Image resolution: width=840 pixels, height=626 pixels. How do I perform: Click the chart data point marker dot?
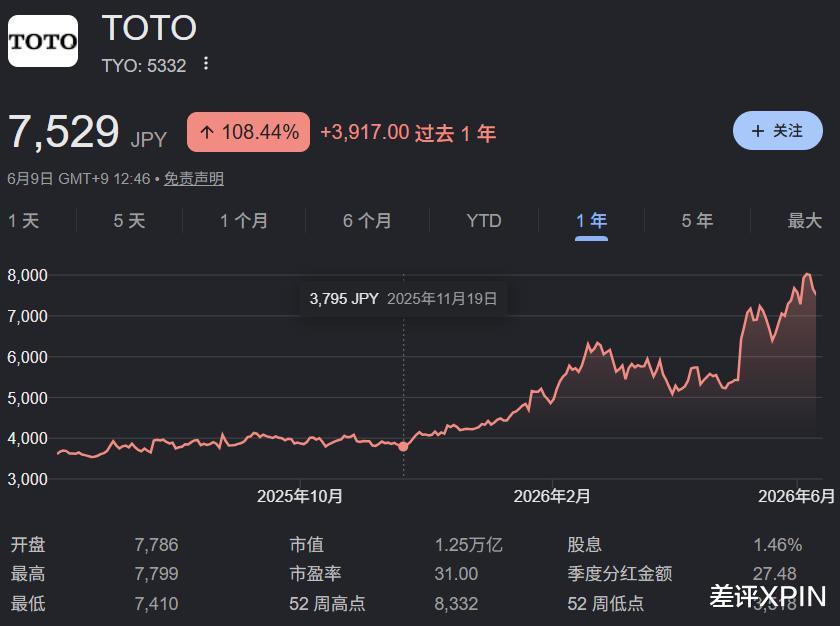(403, 446)
